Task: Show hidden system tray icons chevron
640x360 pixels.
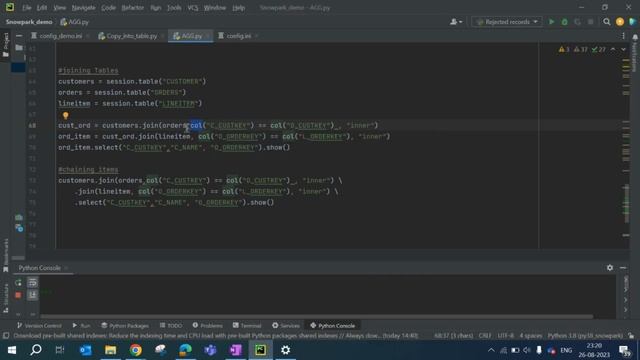Action: pyautogui.click(x=491, y=350)
